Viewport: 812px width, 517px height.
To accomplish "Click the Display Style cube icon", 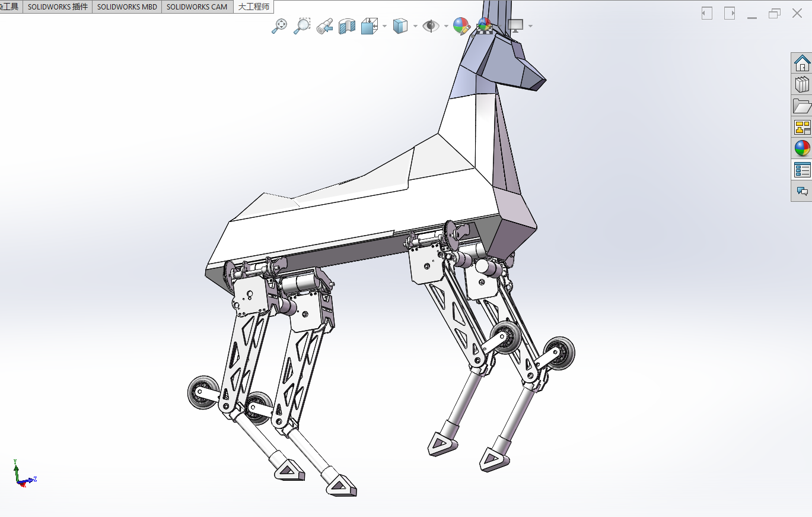I will click(x=401, y=26).
